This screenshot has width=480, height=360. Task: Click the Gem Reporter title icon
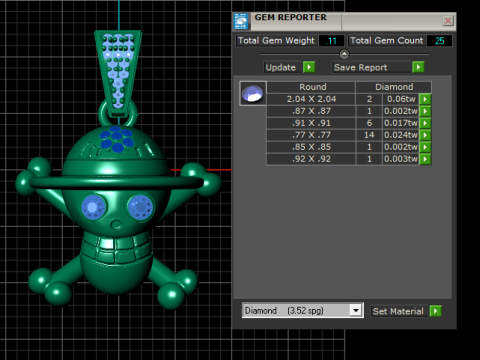[x=241, y=21]
